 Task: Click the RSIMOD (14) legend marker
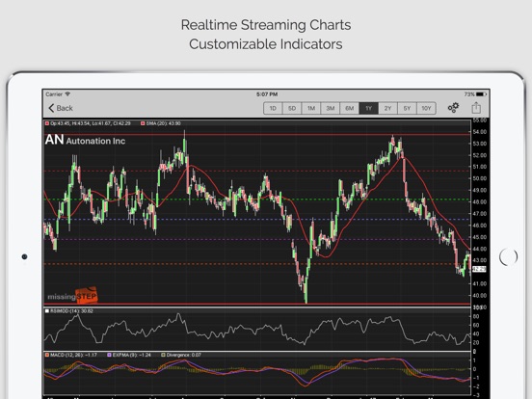click(47, 310)
